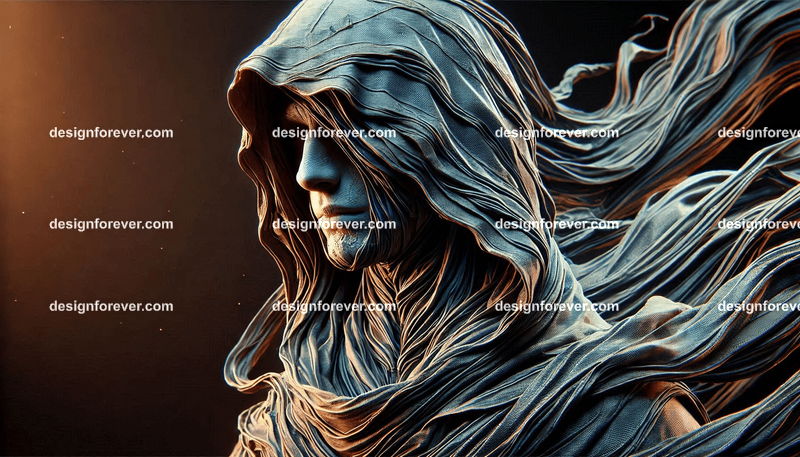Click bottom-row watermark third from left

point(557,307)
